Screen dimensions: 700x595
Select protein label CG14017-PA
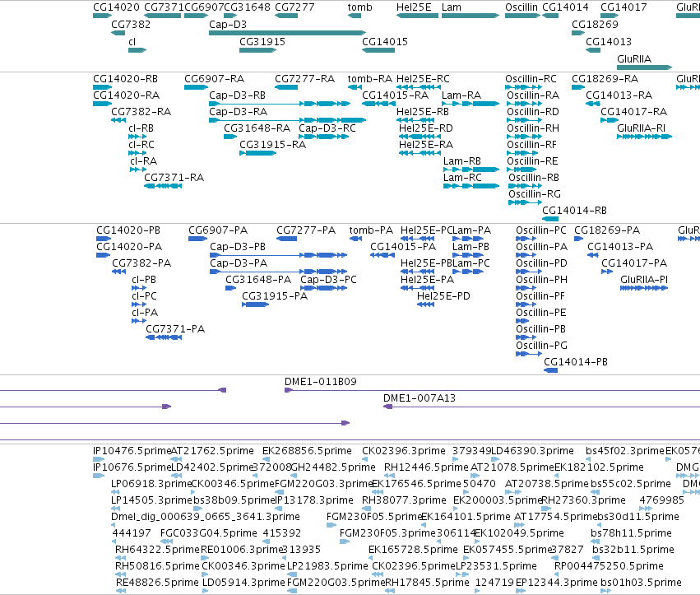coord(634,263)
